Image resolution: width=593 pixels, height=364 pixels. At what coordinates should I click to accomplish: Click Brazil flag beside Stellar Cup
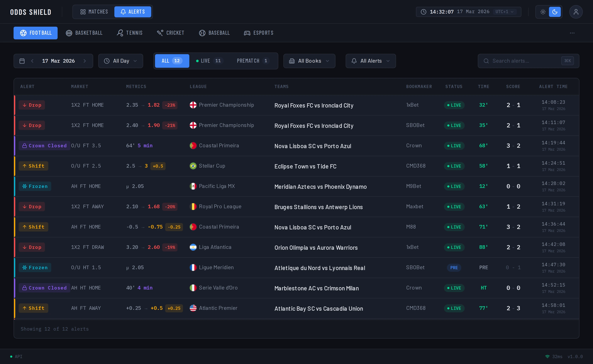193,166
